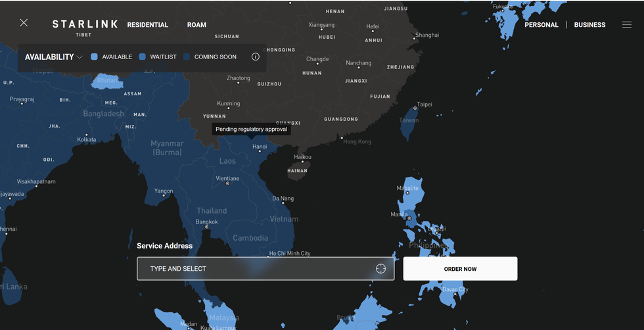Open the Residential menu item
This screenshot has height=330, width=644.
(147, 25)
